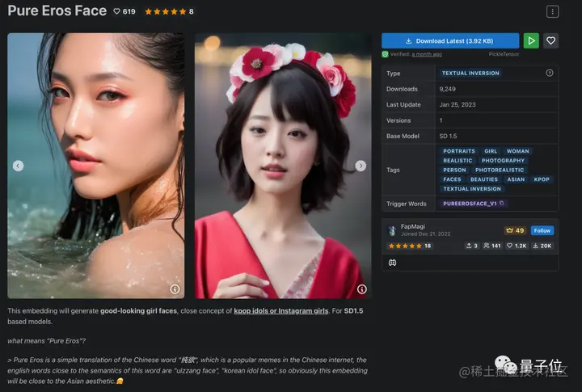Open the kpop idols or Instagram girls link
582x392 pixels.
click(x=281, y=311)
